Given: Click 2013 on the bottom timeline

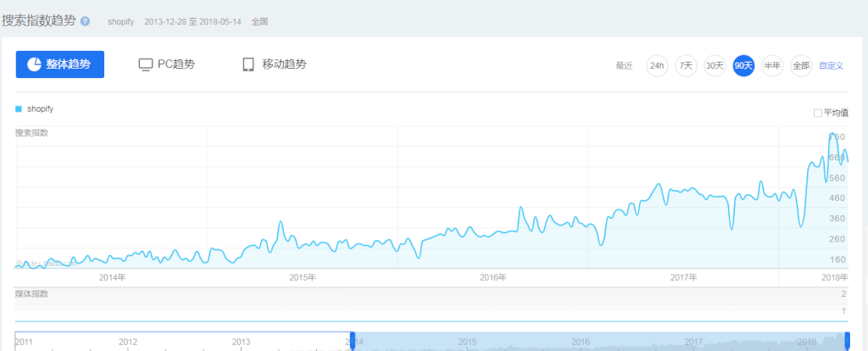Looking at the screenshot, I should [x=241, y=342].
